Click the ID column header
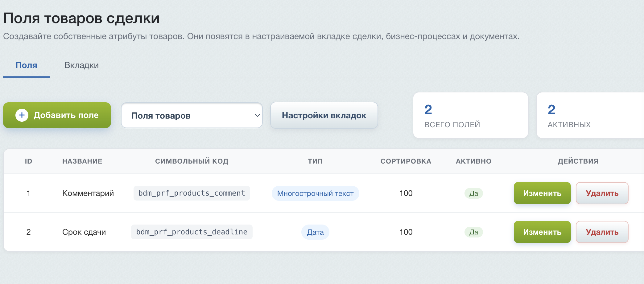This screenshot has width=644, height=284. [28, 161]
